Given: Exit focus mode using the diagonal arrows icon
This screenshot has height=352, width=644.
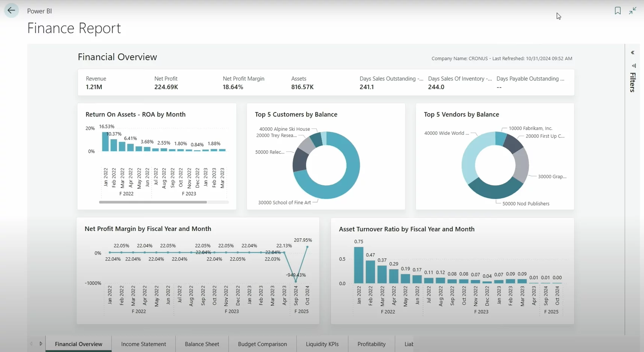Looking at the screenshot, I should pos(633,10).
